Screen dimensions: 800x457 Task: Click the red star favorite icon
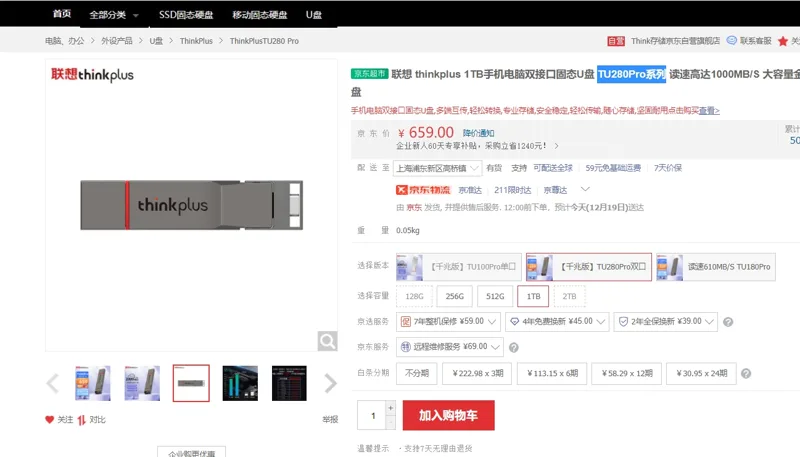(783, 41)
